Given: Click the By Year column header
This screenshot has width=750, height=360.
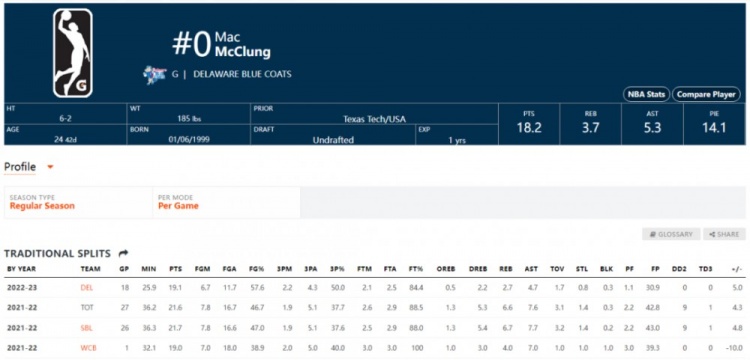Looking at the screenshot, I should (22, 269).
